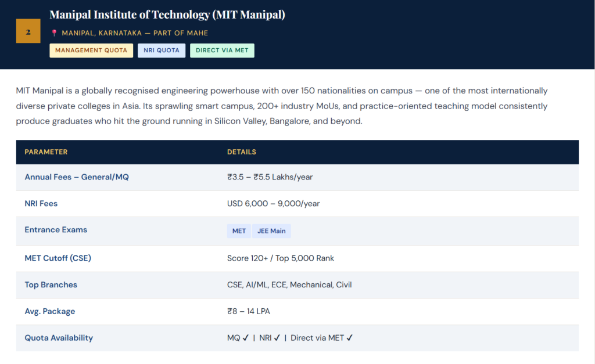
Task: Select the DETAILS column header
Action: (242, 152)
